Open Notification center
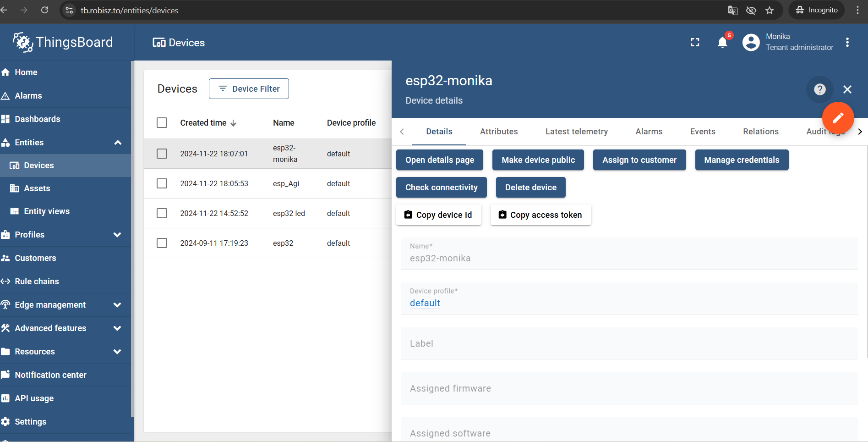This screenshot has height=442, width=868. pos(66,375)
